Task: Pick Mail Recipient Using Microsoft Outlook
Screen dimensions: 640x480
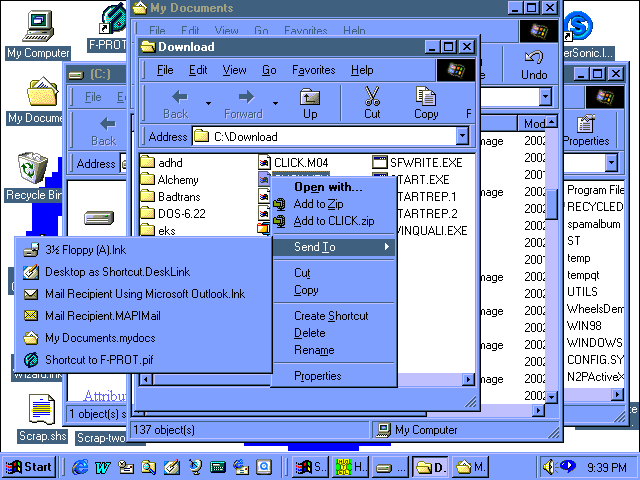Action: click(x=144, y=294)
